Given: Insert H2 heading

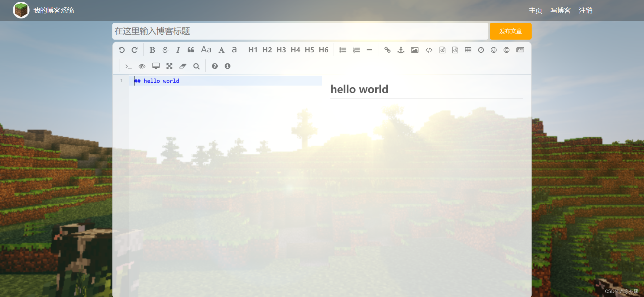Looking at the screenshot, I should (x=267, y=50).
